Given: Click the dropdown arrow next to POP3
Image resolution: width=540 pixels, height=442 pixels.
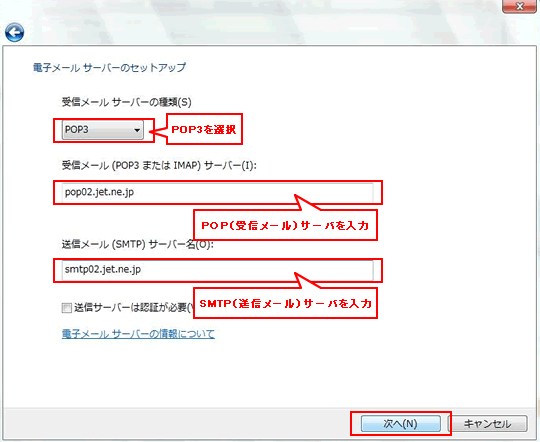Looking at the screenshot, I should click(x=137, y=130).
